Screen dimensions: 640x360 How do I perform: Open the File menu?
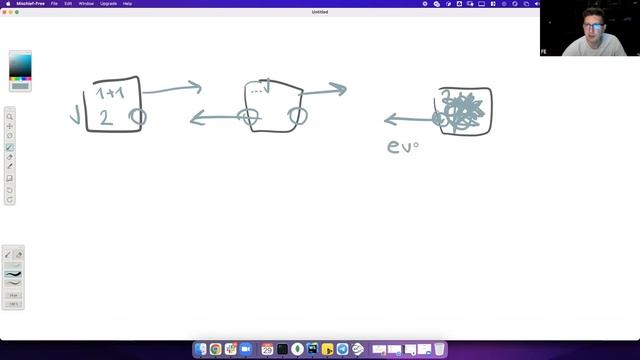click(x=54, y=4)
